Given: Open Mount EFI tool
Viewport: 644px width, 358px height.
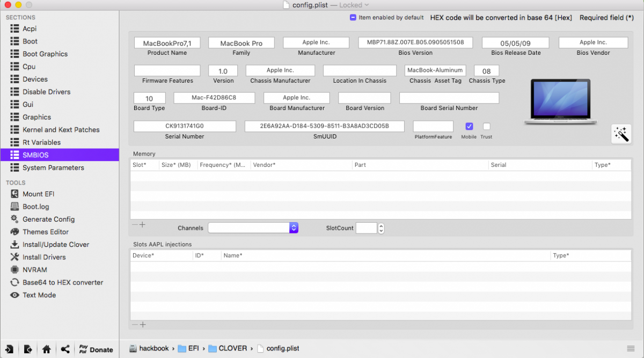Looking at the screenshot, I should click(x=38, y=194).
